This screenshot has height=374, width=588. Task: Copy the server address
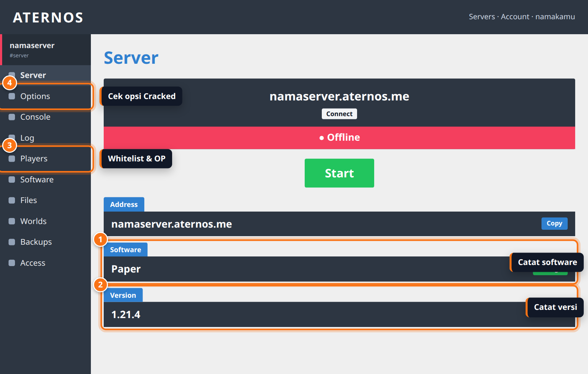(554, 223)
